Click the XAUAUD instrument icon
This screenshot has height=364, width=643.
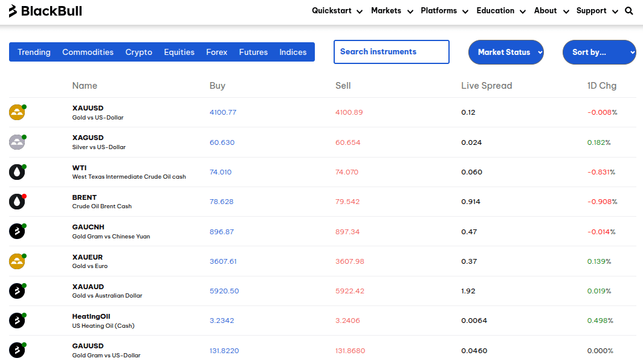coord(17,291)
